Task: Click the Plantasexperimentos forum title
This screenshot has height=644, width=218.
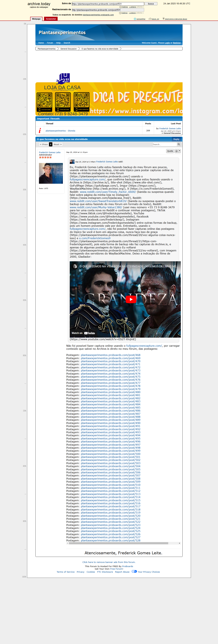Action: (62, 33)
